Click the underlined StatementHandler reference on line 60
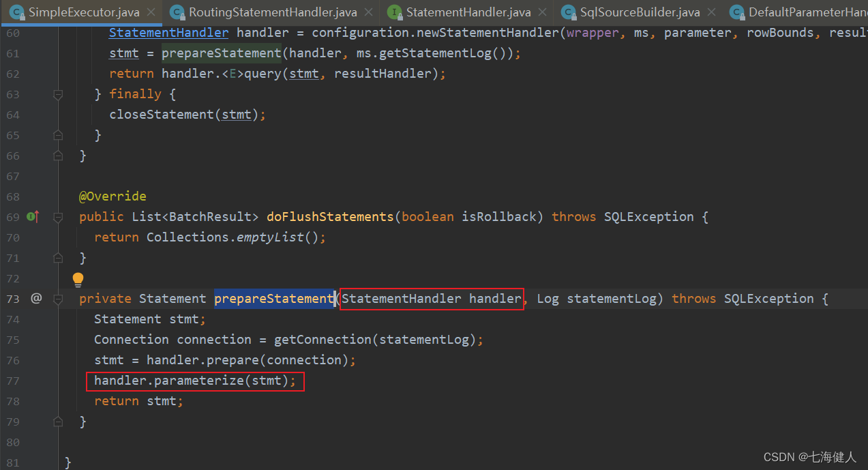This screenshot has width=868, height=470. point(168,32)
